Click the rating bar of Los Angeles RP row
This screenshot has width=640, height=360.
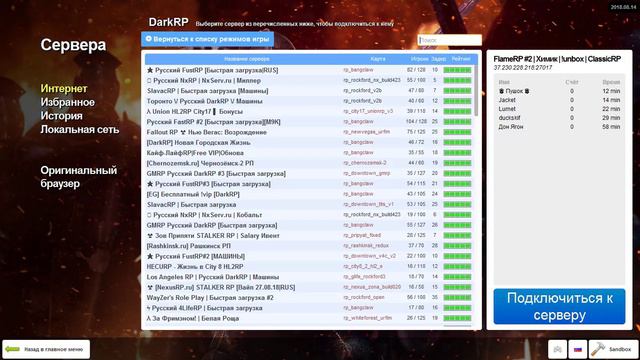point(457,277)
